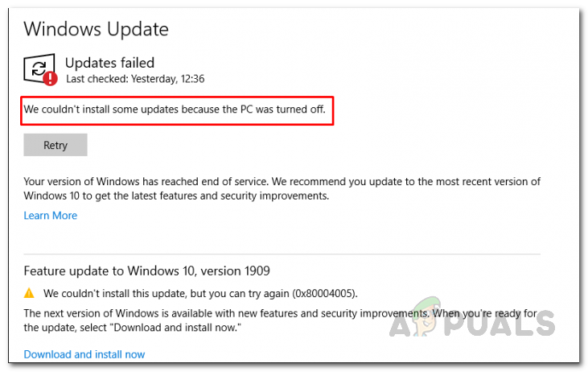The width and height of the screenshot is (588, 372).
Task: Click the horizontal divider above Feature update
Action: click(x=282, y=254)
